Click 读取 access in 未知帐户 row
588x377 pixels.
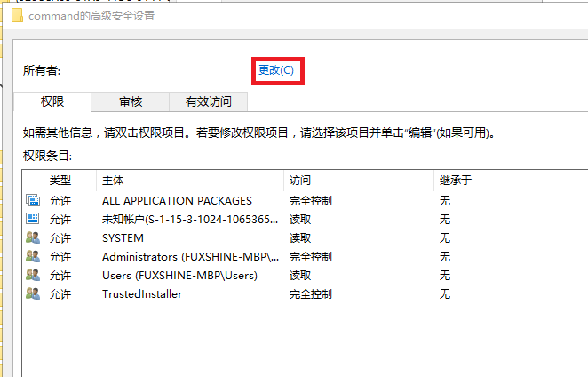click(300, 220)
